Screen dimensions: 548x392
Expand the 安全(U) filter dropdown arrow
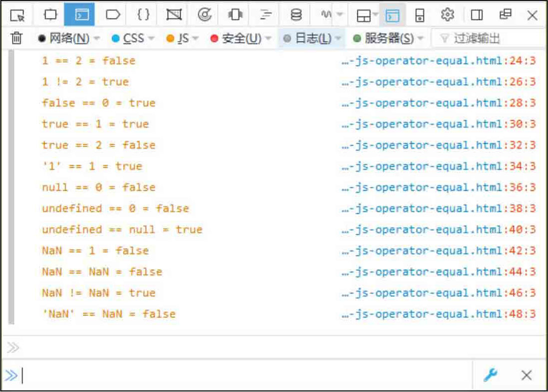tap(268, 39)
